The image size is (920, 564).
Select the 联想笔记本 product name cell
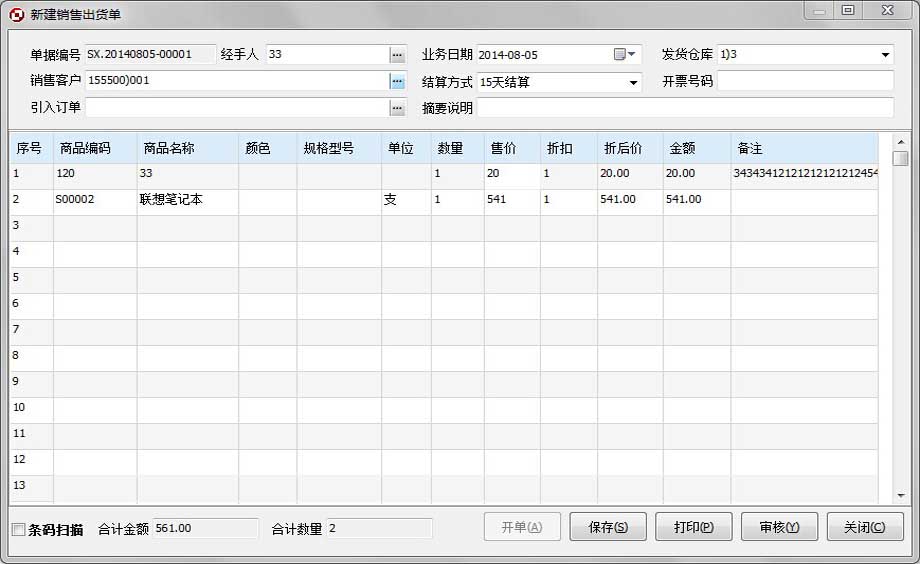(x=187, y=200)
